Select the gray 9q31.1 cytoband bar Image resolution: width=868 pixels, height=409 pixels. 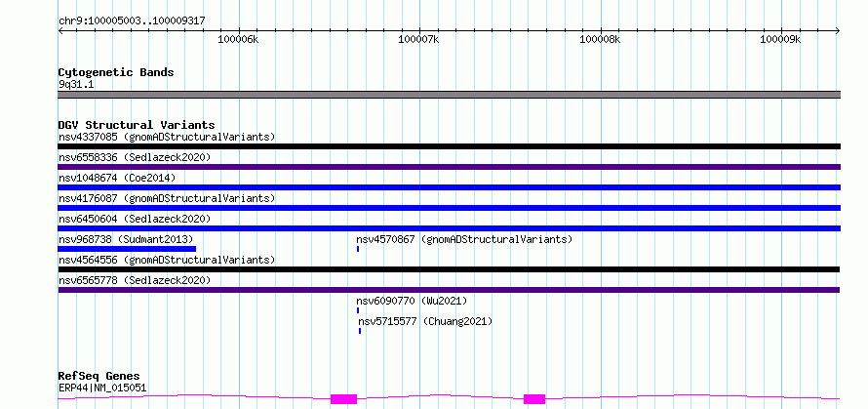[x=449, y=95]
